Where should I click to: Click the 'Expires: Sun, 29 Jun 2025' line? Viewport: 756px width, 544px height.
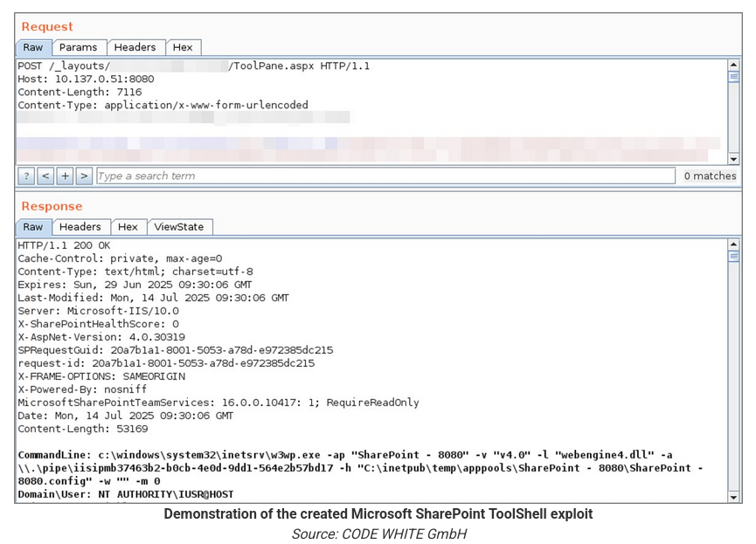pyautogui.click(x=135, y=285)
